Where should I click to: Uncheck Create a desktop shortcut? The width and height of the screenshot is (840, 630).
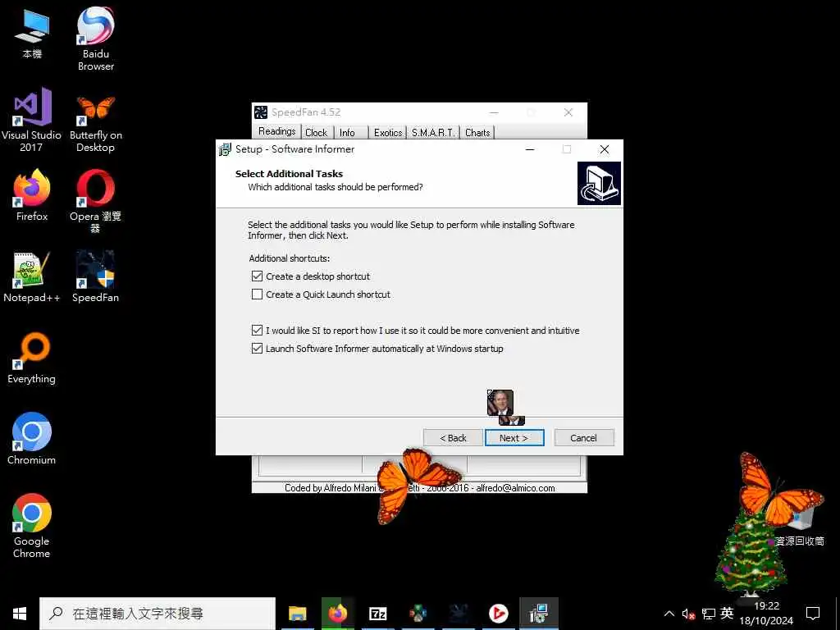click(257, 276)
